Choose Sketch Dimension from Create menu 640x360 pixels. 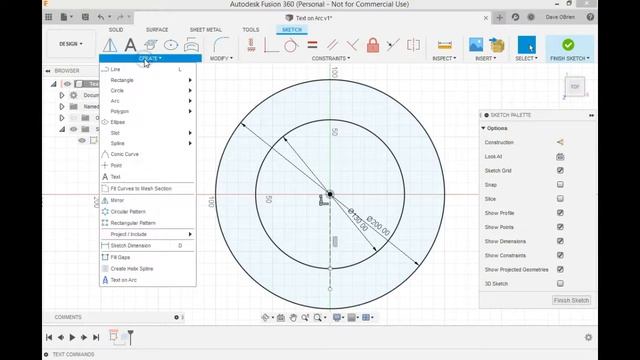point(148,246)
